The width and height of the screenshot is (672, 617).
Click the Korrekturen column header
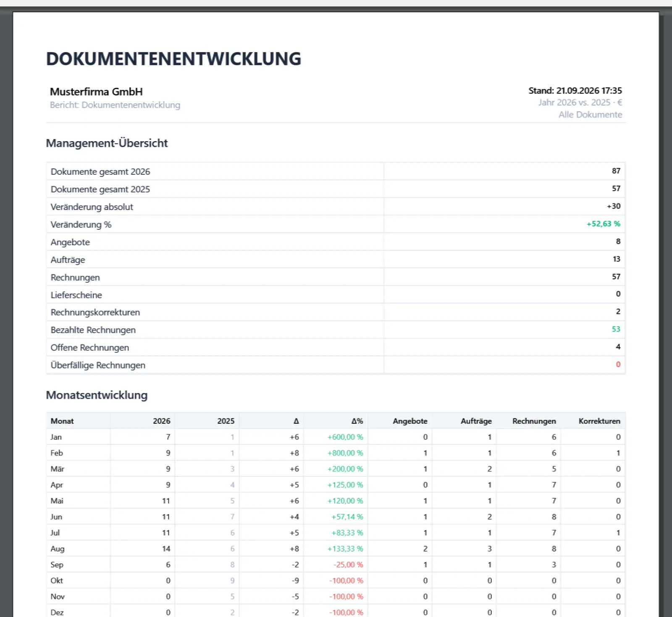[x=599, y=421]
